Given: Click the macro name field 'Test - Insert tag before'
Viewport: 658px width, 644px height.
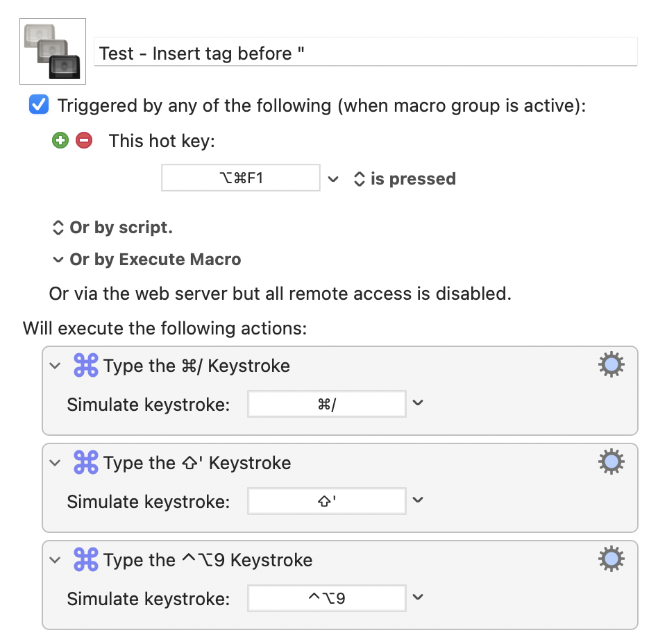Looking at the screenshot, I should coord(366,52).
